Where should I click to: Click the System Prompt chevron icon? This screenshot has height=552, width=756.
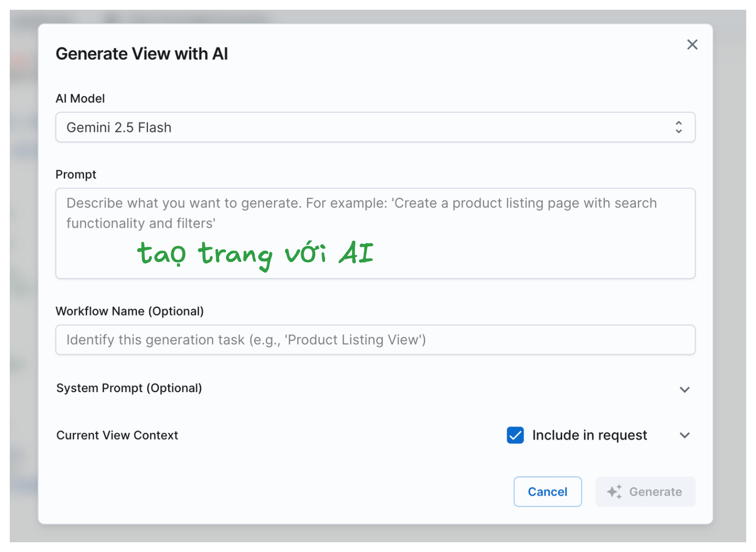click(x=685, y=389)
